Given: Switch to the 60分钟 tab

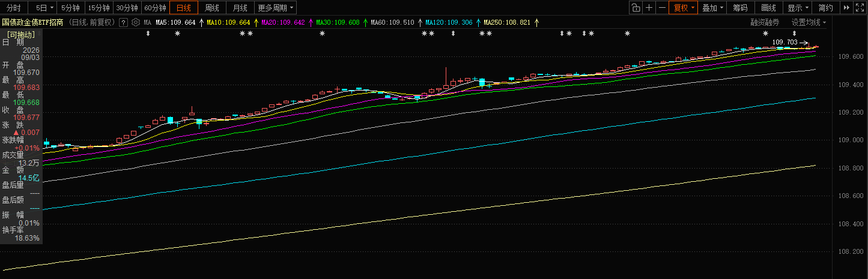Looking at the screenshot, I should [x=155, y=8].
